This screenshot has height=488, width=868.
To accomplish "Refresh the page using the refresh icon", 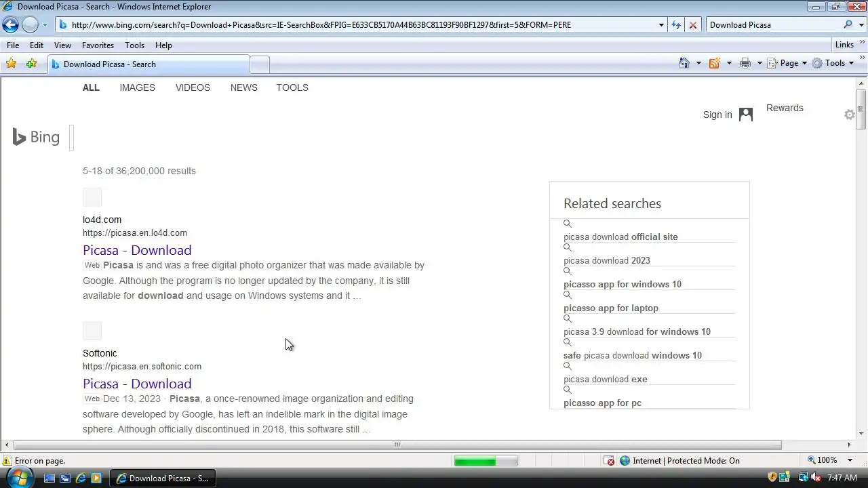I will [x=676, y=25].
